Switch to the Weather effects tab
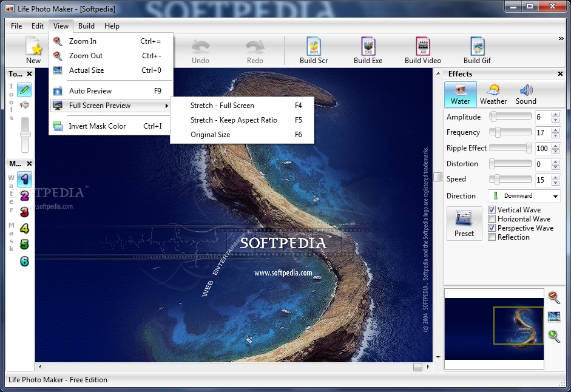The width and height of the screenshot is (571, 392). tap(493, 94)
